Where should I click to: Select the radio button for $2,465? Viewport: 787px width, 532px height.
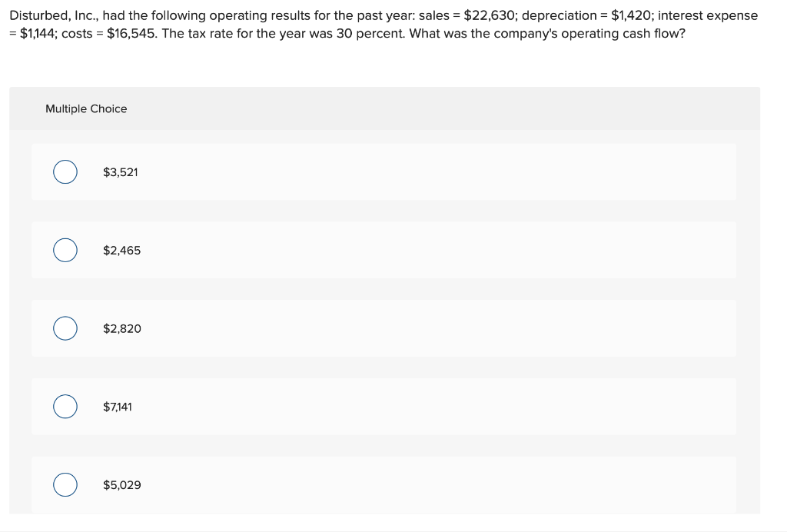65,251
